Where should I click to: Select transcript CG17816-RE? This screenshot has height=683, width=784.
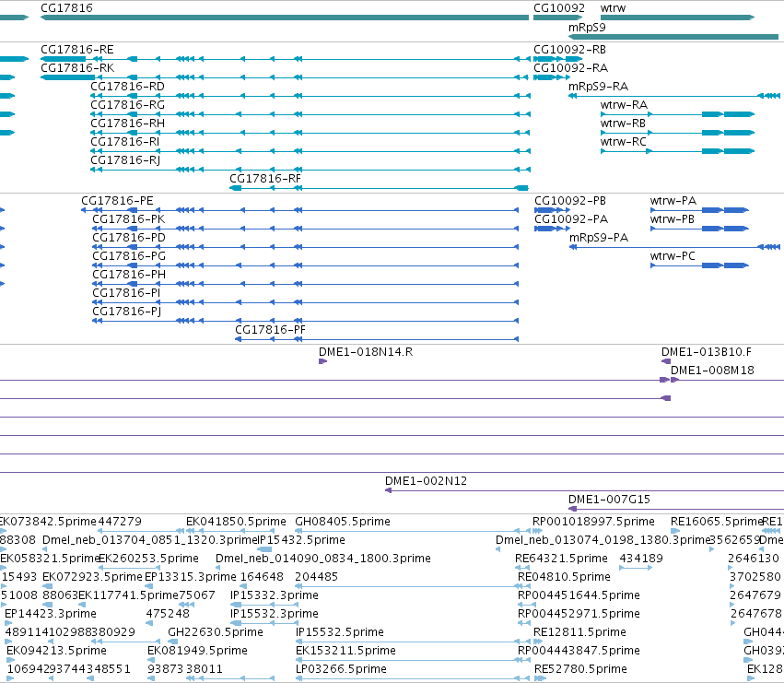pyautogui.click(x=77, y=50)
